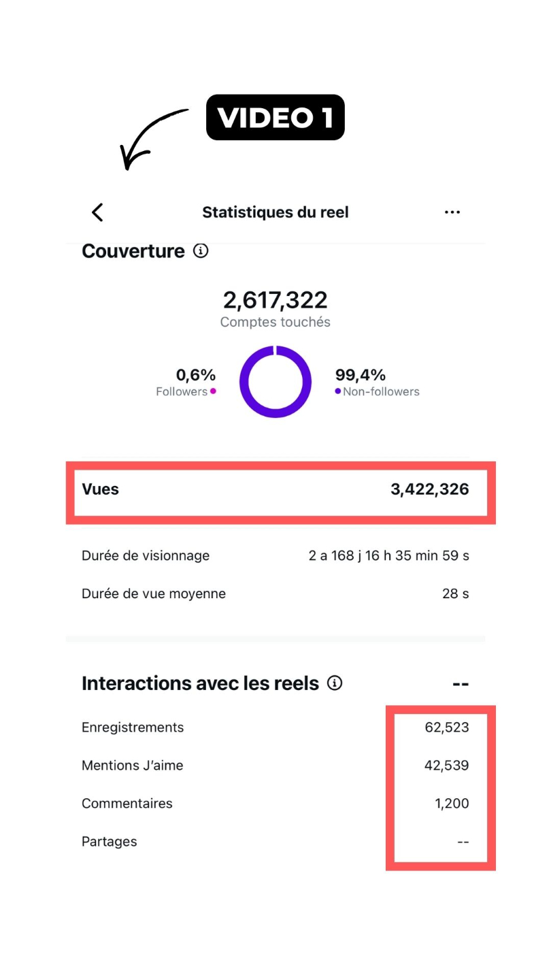551x980 pixels.
Task: Click the purple donut reach chart
Action: pos(275,382)
